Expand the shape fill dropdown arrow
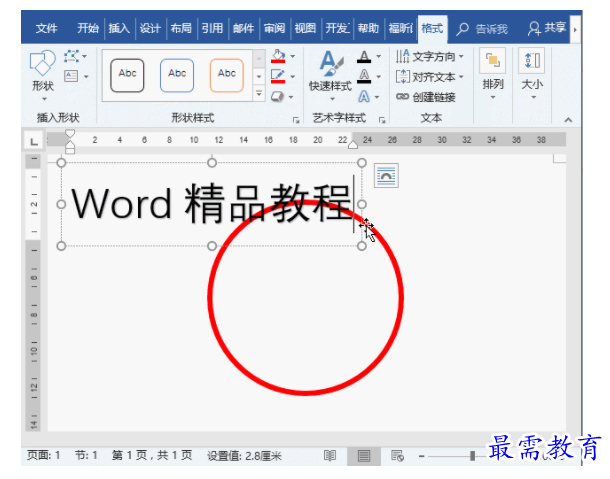610x479 pixels. point(293,56)
